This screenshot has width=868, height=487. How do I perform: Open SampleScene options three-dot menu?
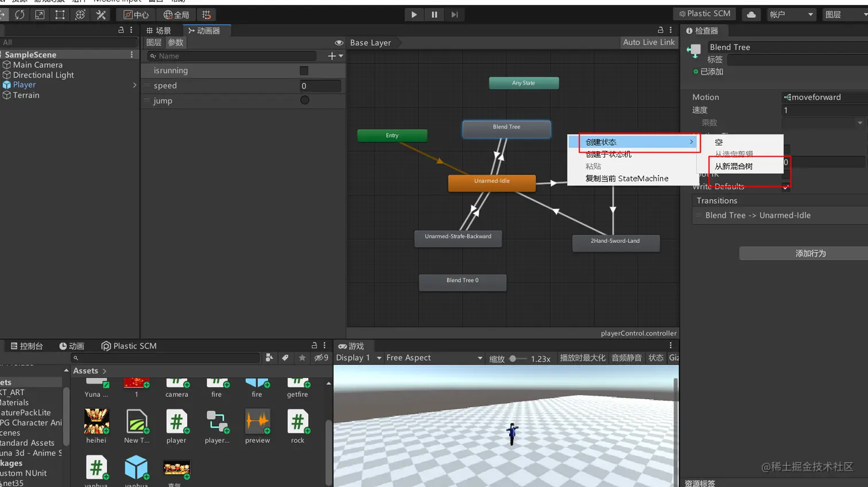coord(132,55)
